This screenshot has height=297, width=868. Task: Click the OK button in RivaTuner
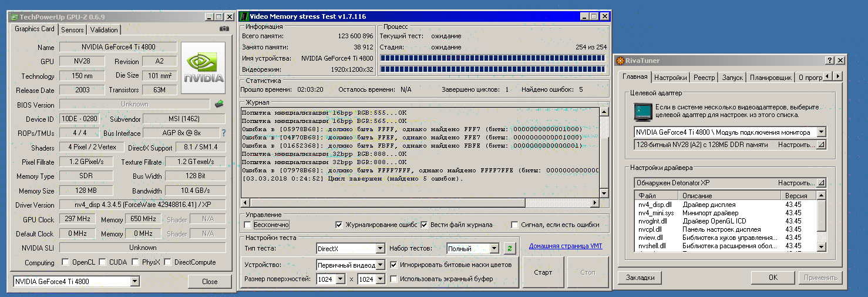(773, 278)
